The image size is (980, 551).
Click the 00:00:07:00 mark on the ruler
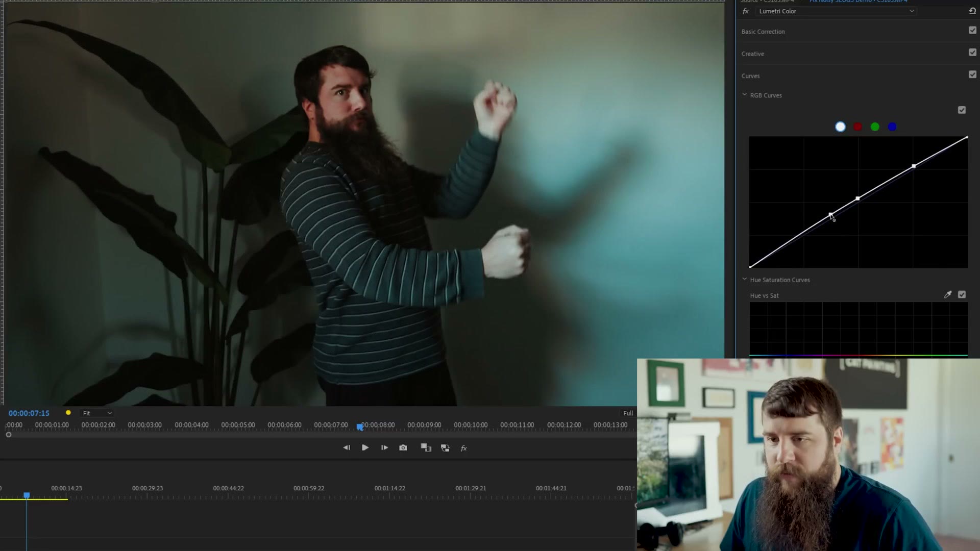[331, 425]
